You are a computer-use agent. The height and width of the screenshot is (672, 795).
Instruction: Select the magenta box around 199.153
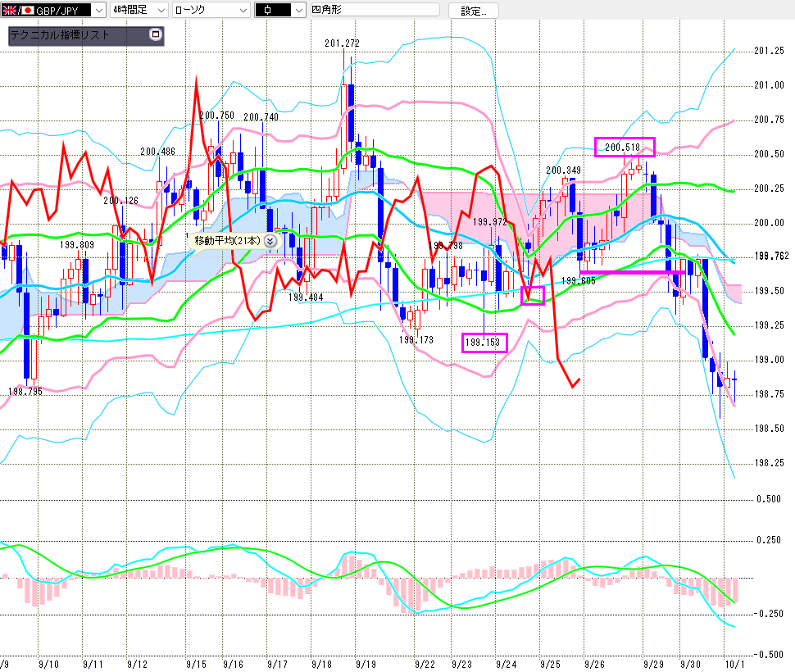(484, 342)
